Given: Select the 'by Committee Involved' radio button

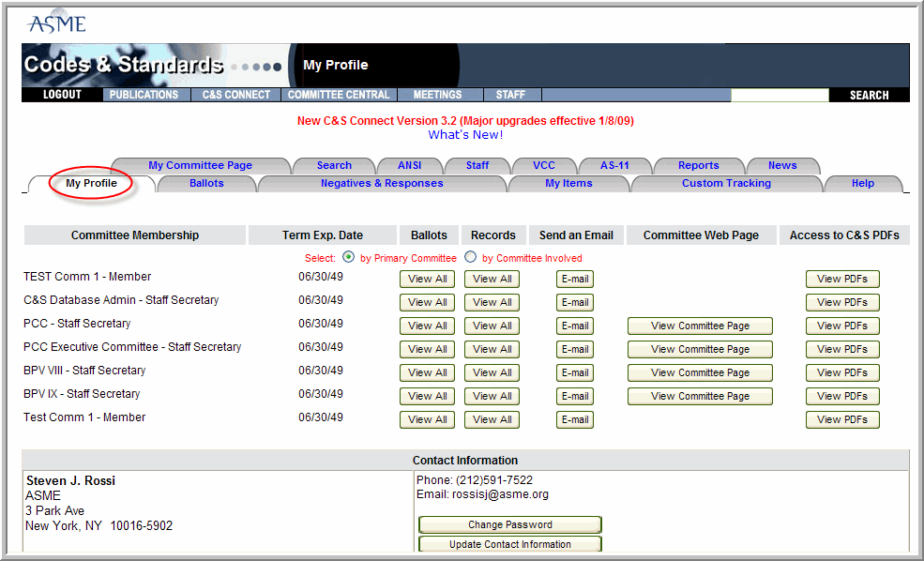Looking at the screenshot, I should [x=470, y=257].
